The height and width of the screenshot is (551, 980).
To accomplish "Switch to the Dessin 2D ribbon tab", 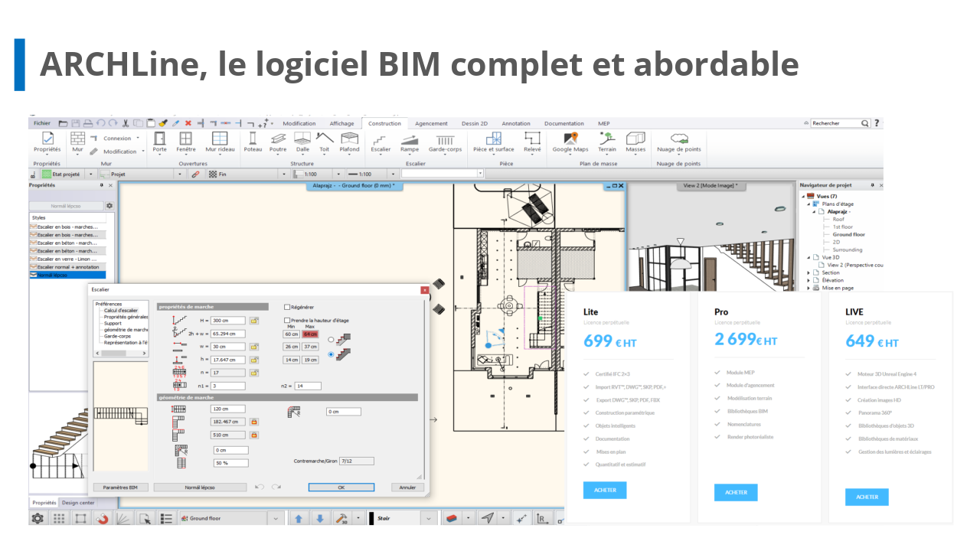I will 475,123.
